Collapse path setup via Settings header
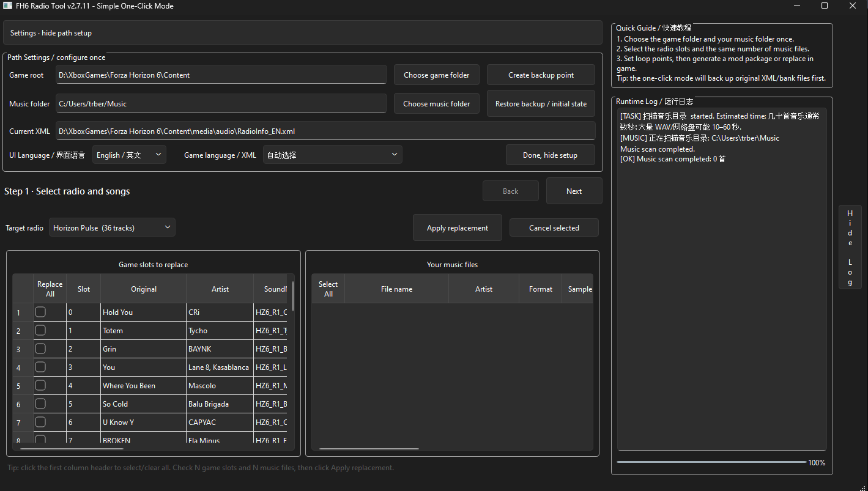The image size is (868, 491). click(x=302, y=33)
